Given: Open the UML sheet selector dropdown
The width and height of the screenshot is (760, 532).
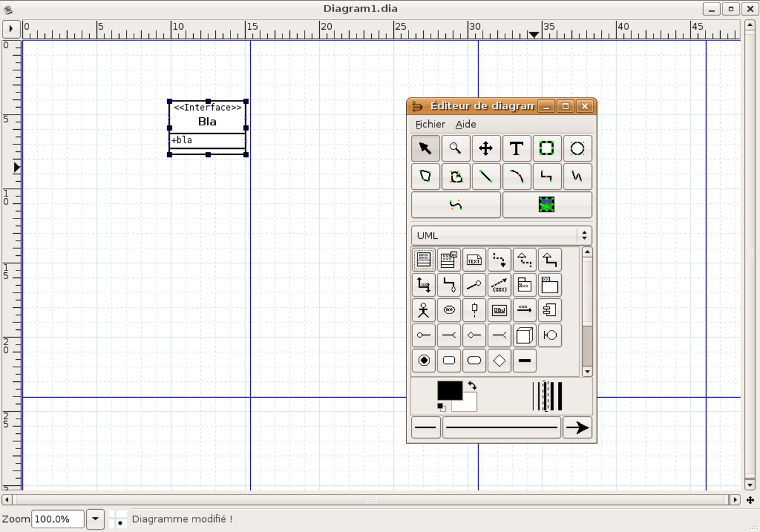Looking at the screenshot, I should coord(502,235).
